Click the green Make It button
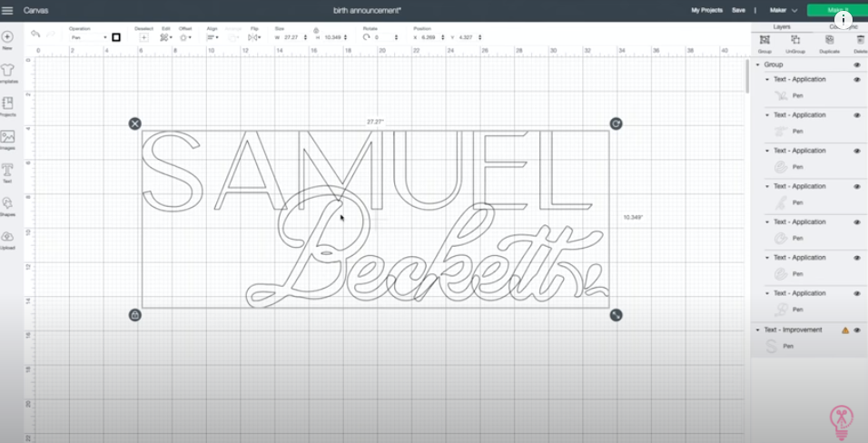868x443 pixels. (x=836, y=11)
